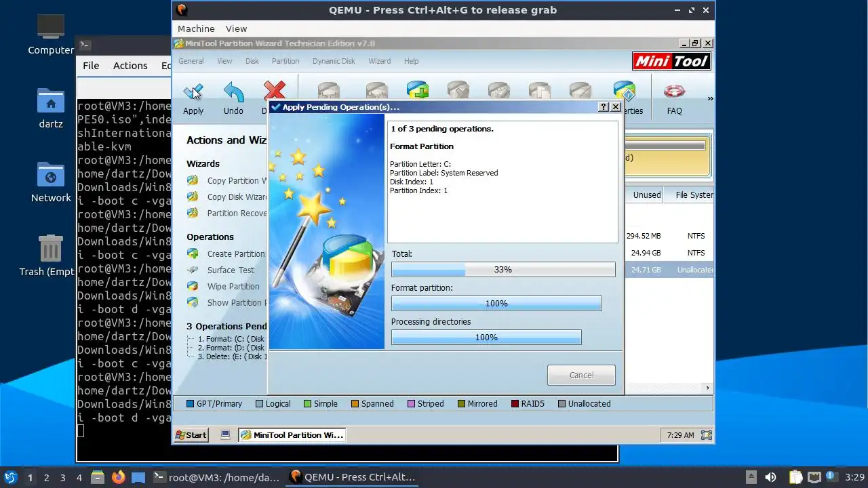Viewport: 868px width, 488px height.
Task: Click the Wipe Partition operation icon
Action: [x=193, y=286]
